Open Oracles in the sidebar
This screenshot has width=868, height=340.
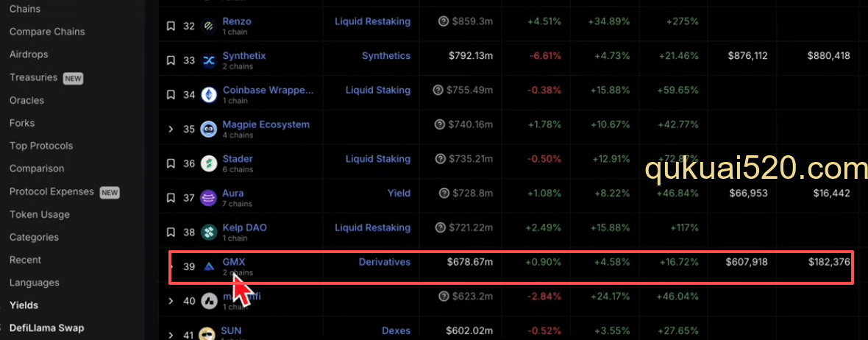point(26,100)
